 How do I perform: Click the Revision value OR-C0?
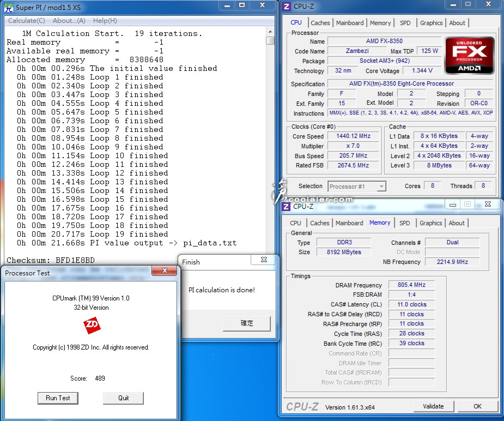[479, 103]
